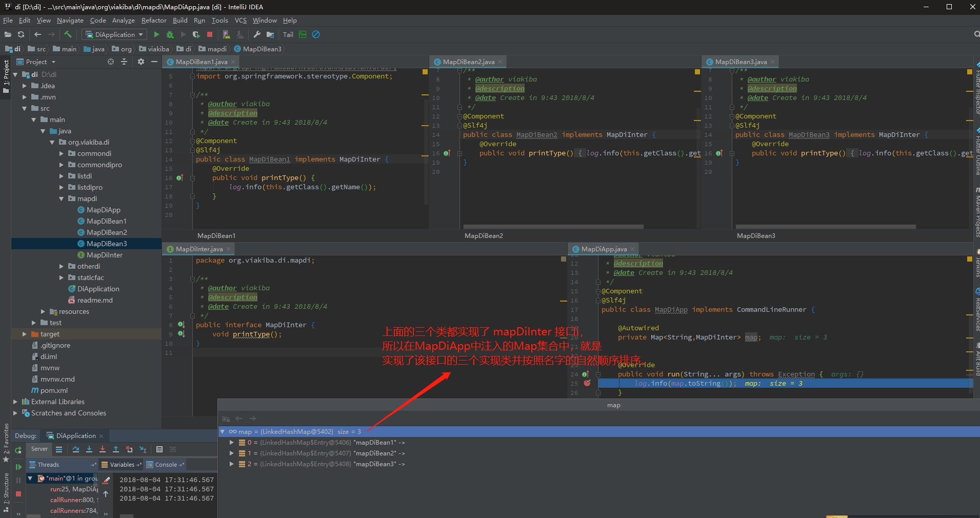Image resolution: width=980 pixels, height=518 pixels.
Task: Switch to the MapDiInter.java editor tab
Action: tap(199, 249)
